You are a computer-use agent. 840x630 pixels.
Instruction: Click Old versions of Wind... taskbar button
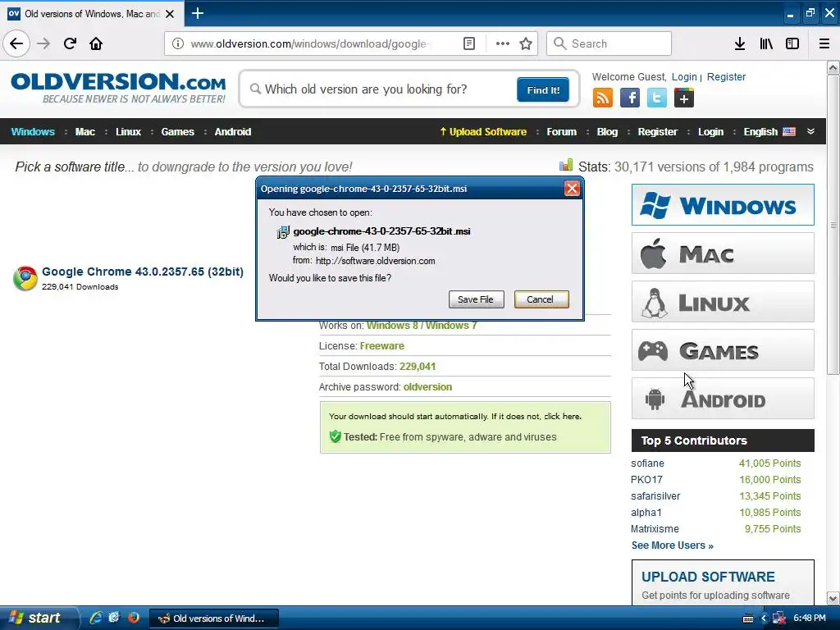(214, 619)
